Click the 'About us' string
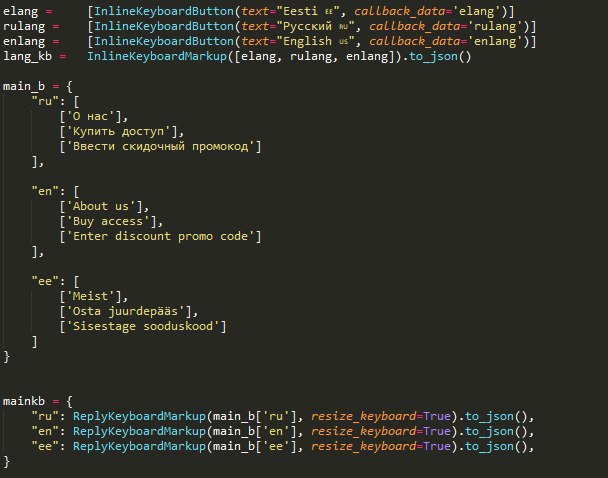This screenshot has width=608, height=478. click(x=104, y=206)
